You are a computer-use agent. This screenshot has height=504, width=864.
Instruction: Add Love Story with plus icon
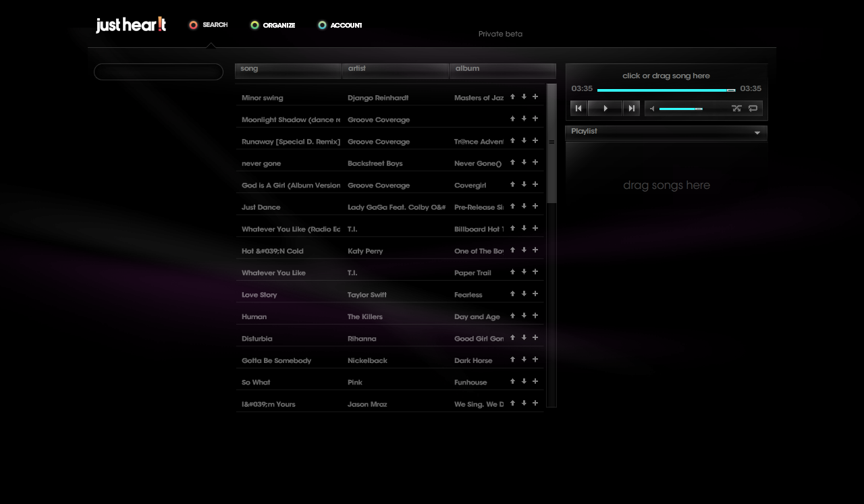535,293
